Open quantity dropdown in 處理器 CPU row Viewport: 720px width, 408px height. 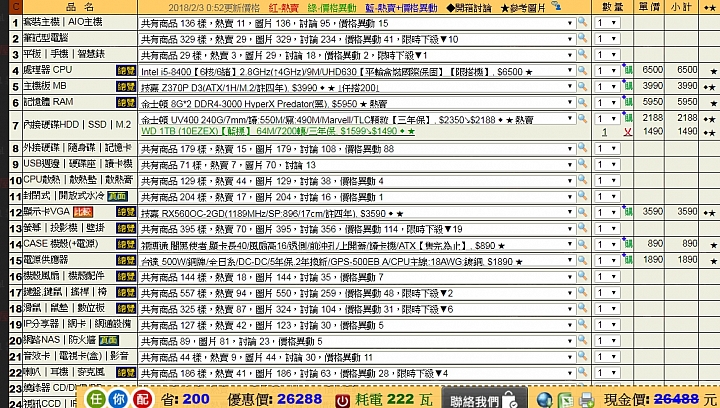pyautogui.click(x=607, y=71)
